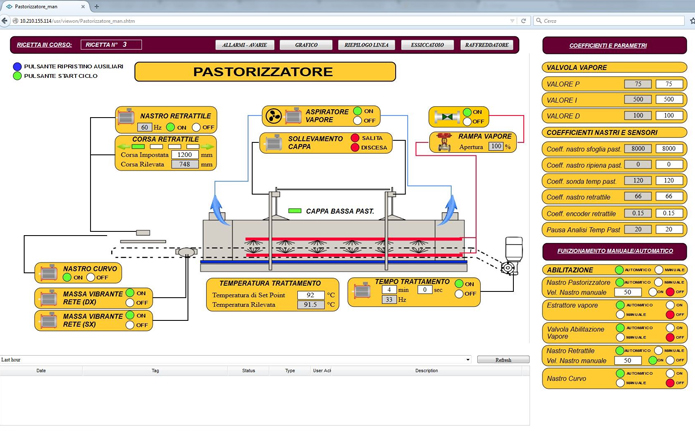The width and height of the screenshot is (695, 431).
Task: Click the Rampa Vapore red valve icon
Action: pyautogui.click(x=444, y=142)
